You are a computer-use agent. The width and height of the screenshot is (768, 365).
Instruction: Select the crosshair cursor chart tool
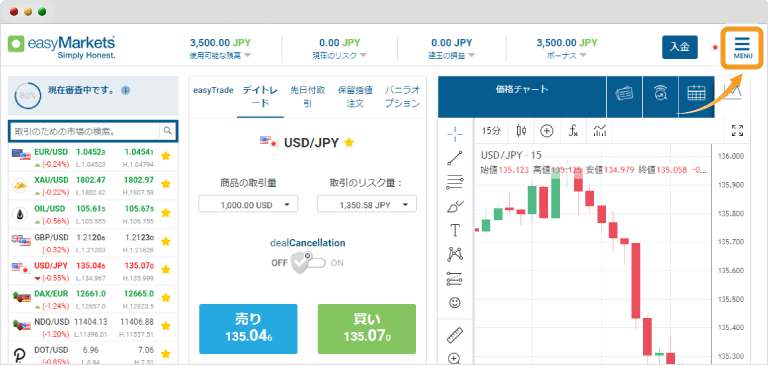tap(455, 132)
